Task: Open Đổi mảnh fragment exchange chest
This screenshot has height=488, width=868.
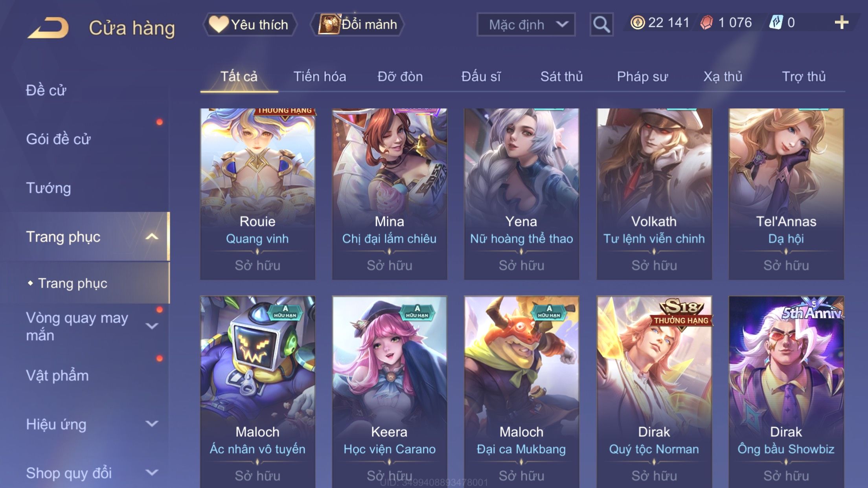Action: tap(357, 24)
